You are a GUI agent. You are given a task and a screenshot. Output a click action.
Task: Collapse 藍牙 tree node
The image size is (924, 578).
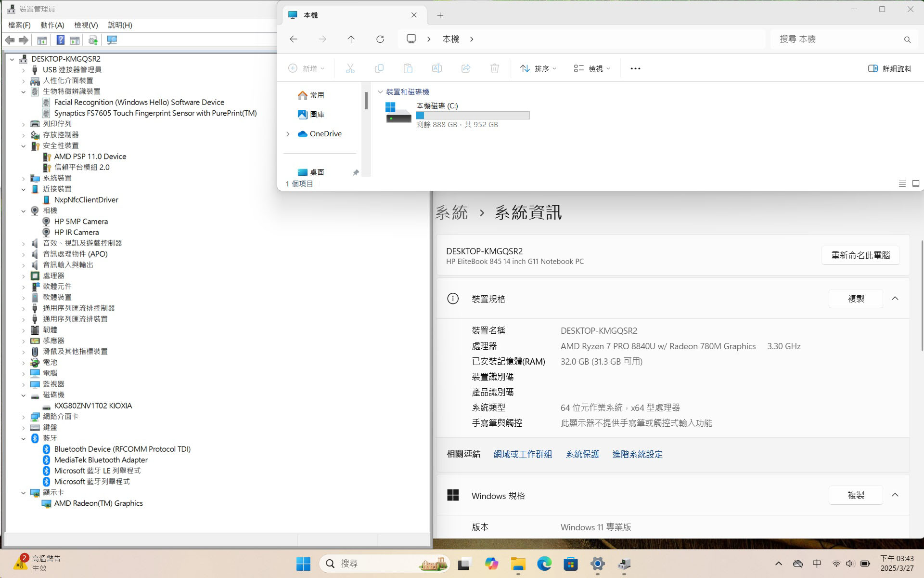pyautogui.click(x=23, y=438)
